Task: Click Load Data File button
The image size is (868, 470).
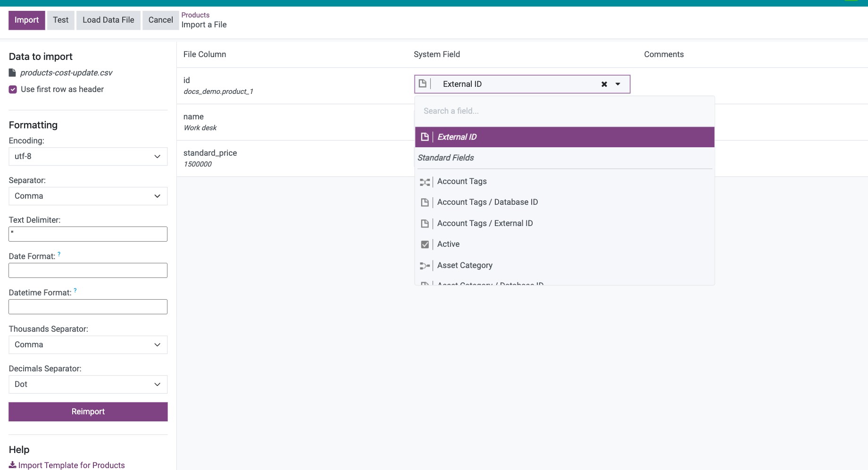Action: (x=108, y=20)
